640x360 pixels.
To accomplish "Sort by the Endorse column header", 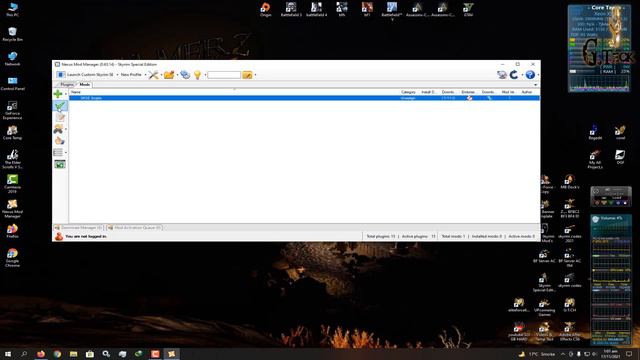I will (x=468, y=92).
